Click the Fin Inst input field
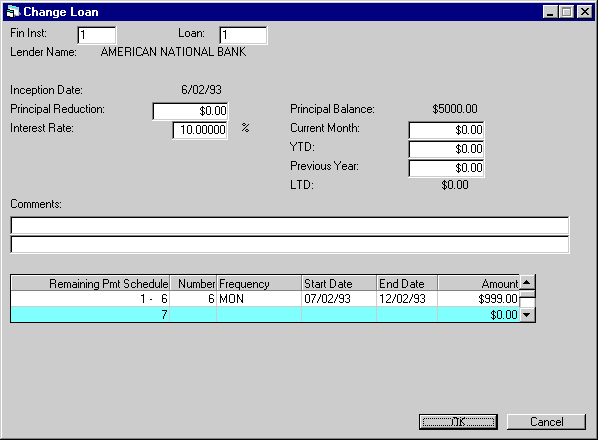The height and width of the screenshot is (440, 598). point(96,35)
